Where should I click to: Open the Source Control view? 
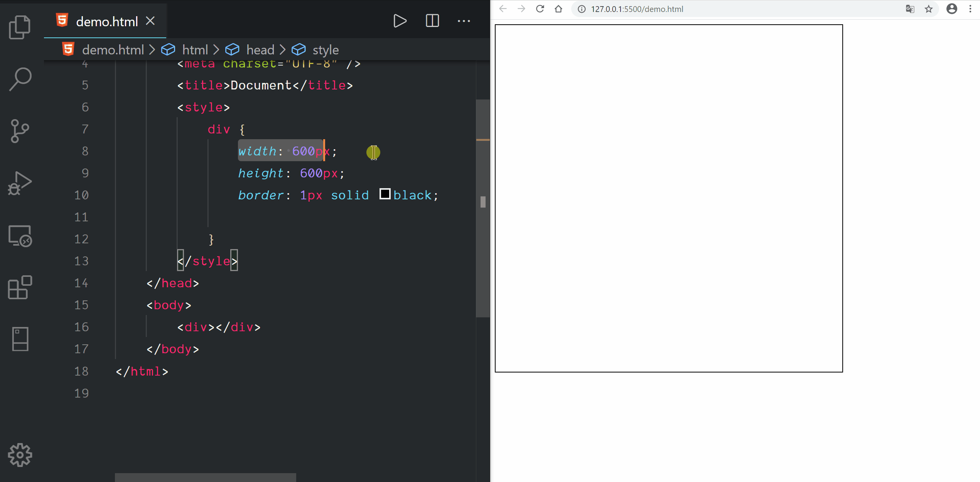coord(20,131)
